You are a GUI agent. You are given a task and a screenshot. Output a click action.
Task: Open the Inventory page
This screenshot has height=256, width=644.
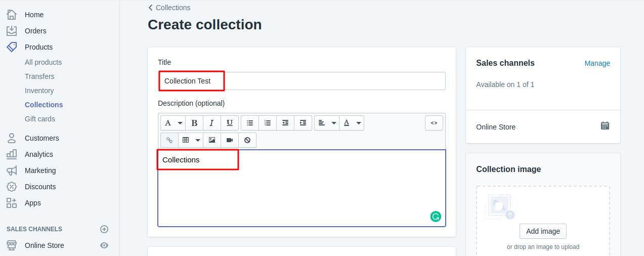39,91
